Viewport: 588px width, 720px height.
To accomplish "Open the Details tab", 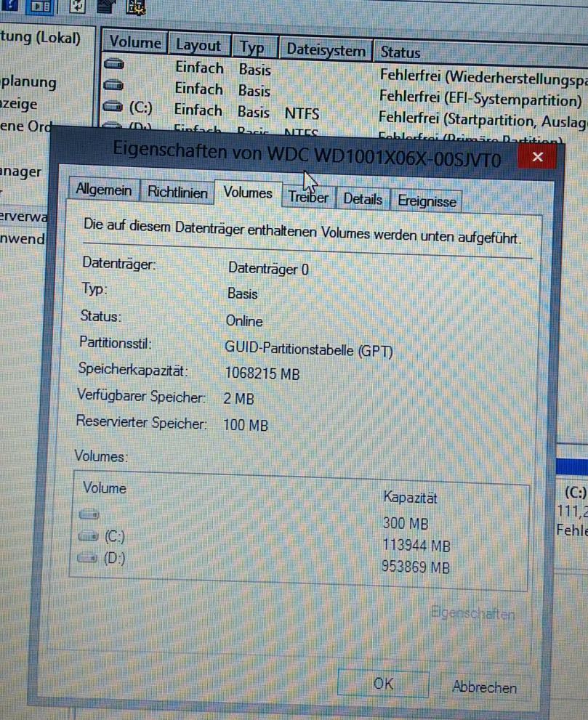I will pyautogui.click(x=363, y=199).
